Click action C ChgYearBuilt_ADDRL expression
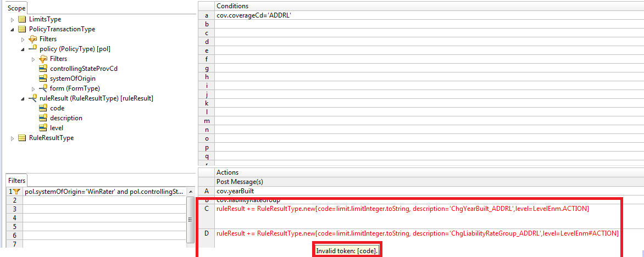Image resolution: width=644 pixels, height=257 pixels. pos(402,209)
